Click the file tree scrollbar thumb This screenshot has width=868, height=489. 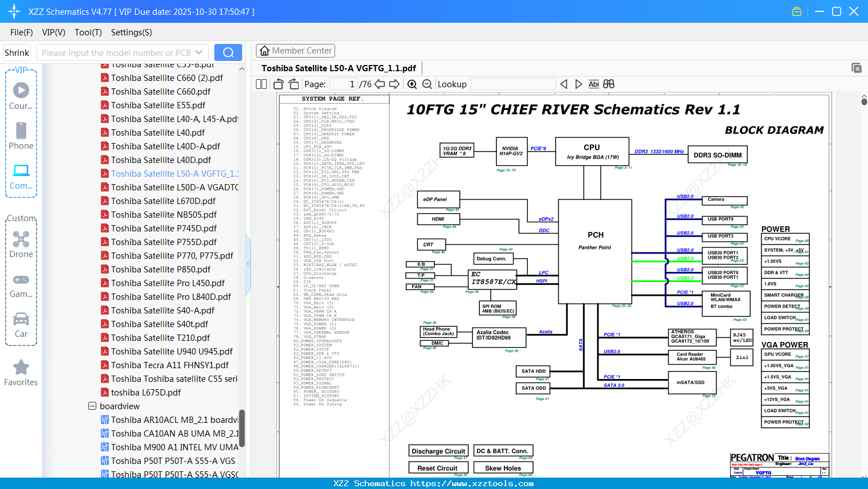[242, 428]
